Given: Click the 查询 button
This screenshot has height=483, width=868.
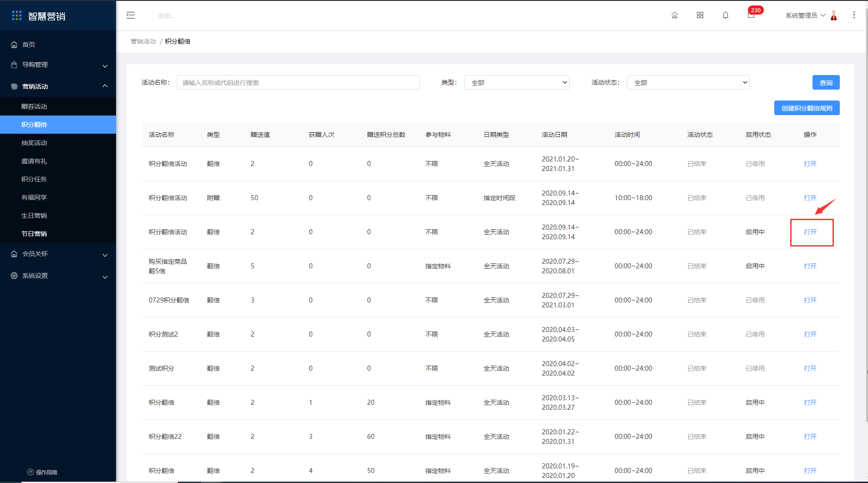Looking at the screenshot, I should click(826, 82).
